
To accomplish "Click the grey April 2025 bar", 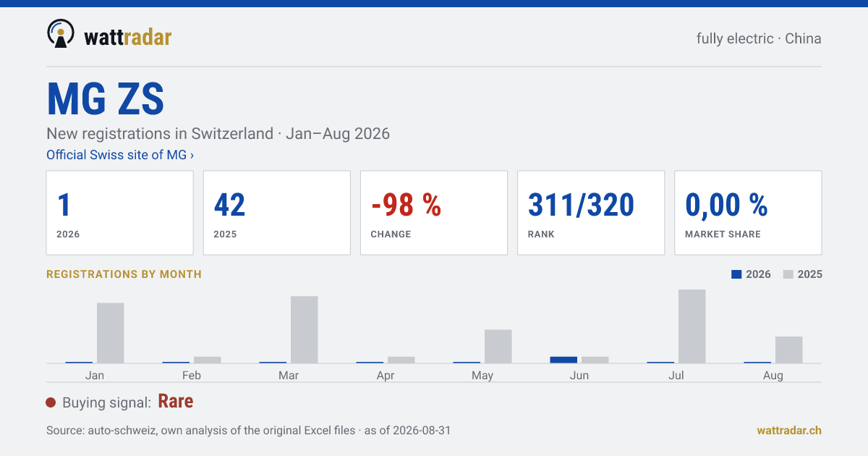I will pyautogui.click(x=401, y=360).
